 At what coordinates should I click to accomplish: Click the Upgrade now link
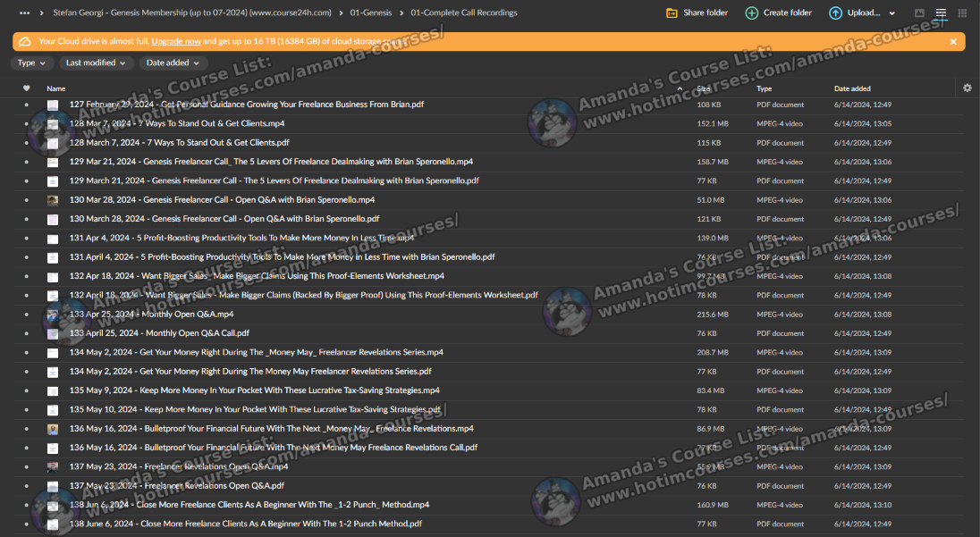(176, 42)
